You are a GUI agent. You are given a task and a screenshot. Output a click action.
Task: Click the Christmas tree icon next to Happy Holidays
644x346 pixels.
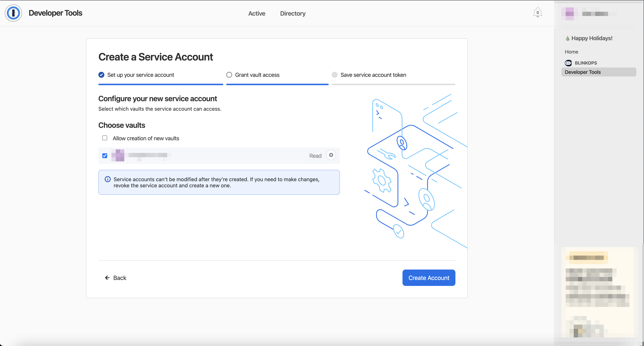pos(567,38)
